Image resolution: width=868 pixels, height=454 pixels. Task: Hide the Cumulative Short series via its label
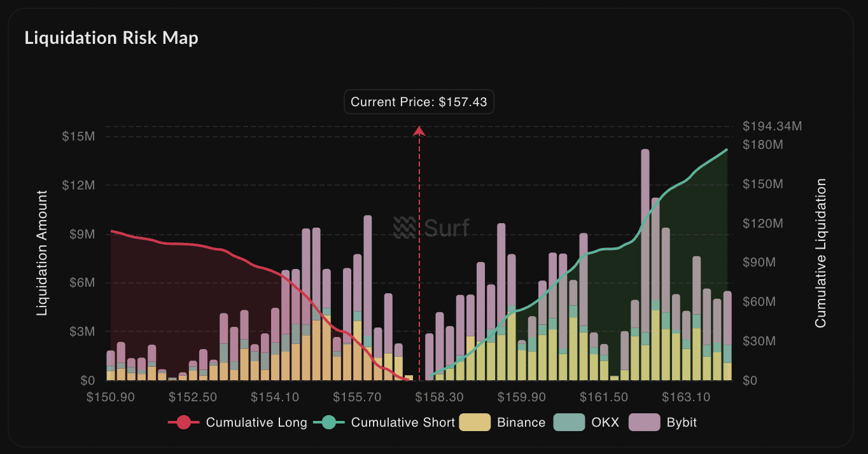403,422
